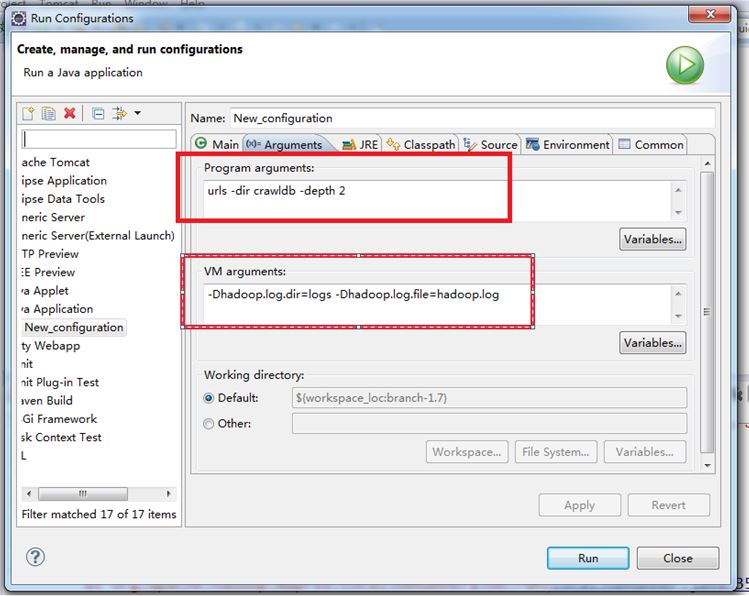This screenshot has height=596, width=749.
Task: Click list scroll left arrow
Action: [x=29, y=493]
